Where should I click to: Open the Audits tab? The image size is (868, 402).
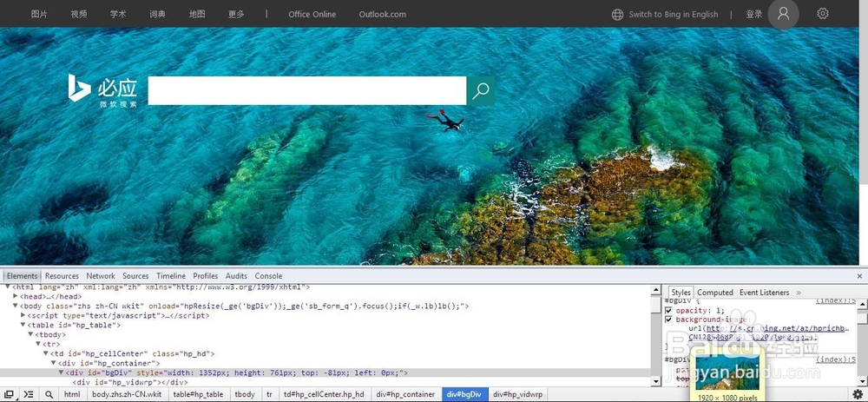[236, 276]
